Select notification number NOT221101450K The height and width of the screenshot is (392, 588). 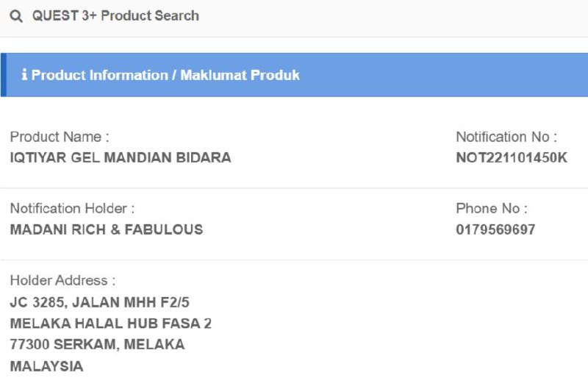coord(512,157)
